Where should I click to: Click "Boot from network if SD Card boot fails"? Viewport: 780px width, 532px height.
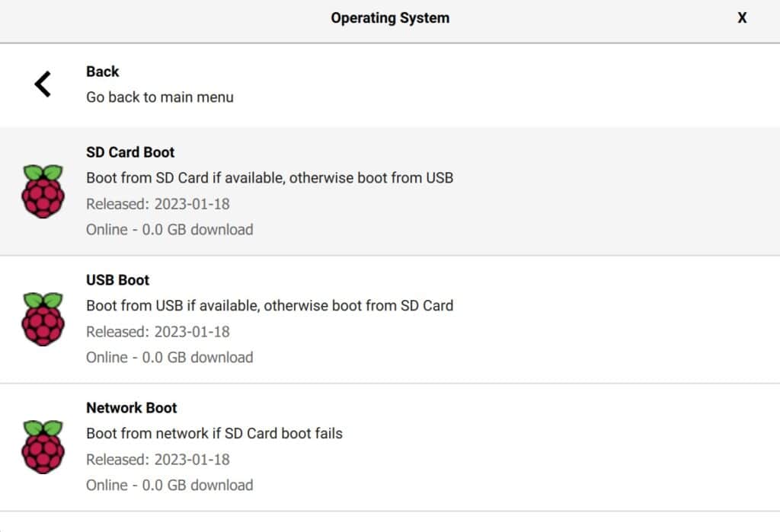pyautogui.click(x=214, y=434)
